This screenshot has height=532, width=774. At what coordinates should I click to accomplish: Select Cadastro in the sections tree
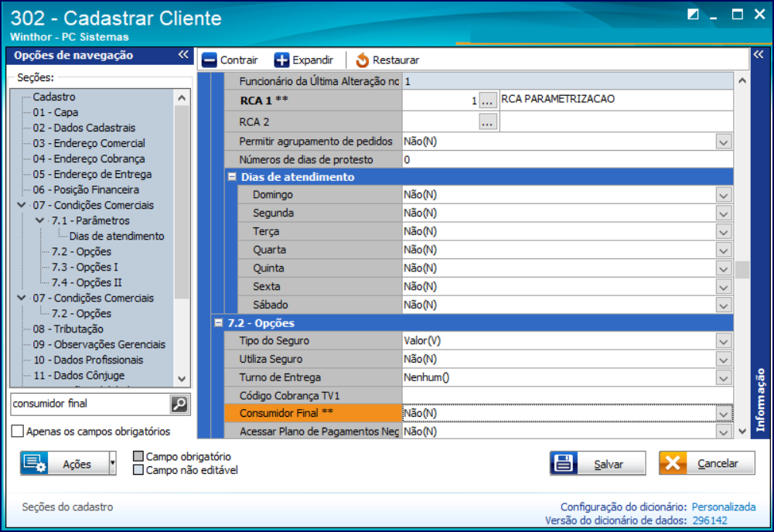click(54, 97)
